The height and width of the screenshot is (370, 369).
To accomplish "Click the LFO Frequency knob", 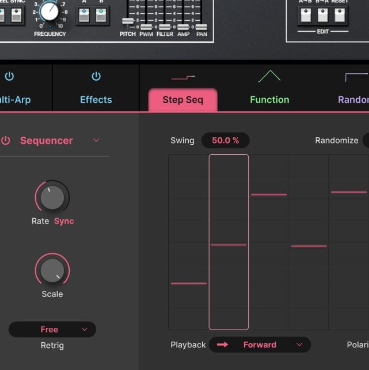I will (x=50, y=11).
